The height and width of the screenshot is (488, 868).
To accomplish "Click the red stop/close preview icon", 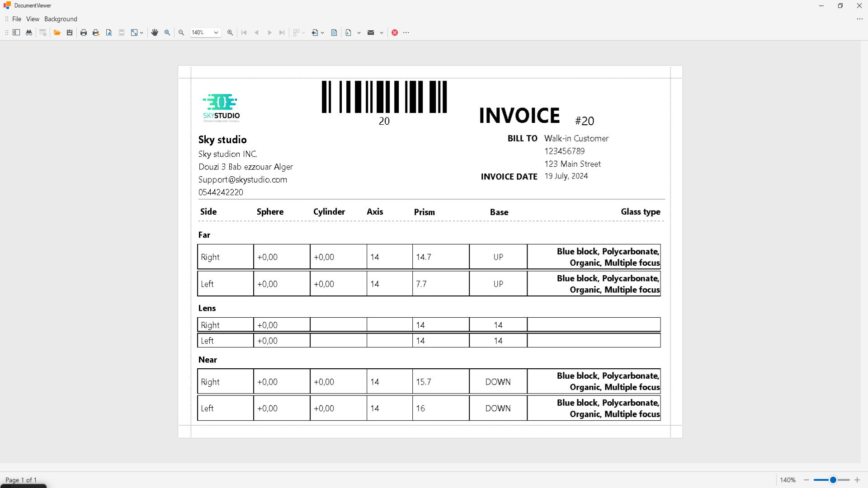I will point(395,33).
